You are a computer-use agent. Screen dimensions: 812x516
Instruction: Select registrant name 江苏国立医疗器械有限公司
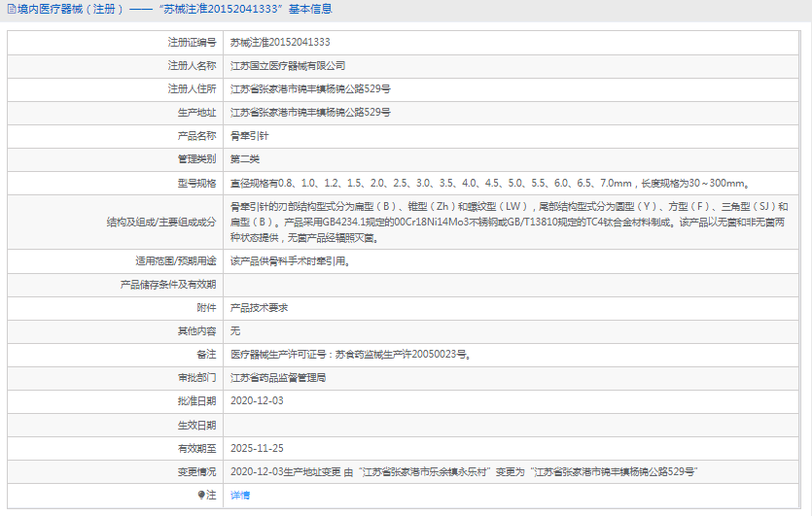288,66
